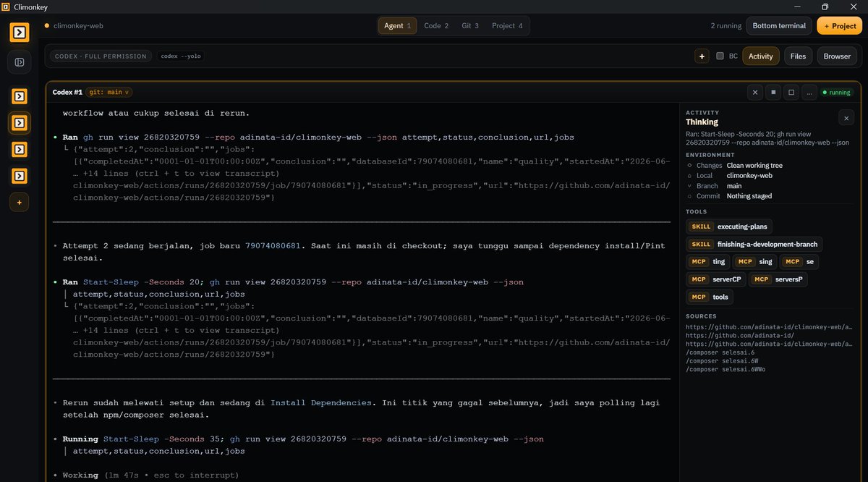Click the Install Dependencies highlighted text
The width and height of the screenshot is (868, 482).
tap(321, 403)
